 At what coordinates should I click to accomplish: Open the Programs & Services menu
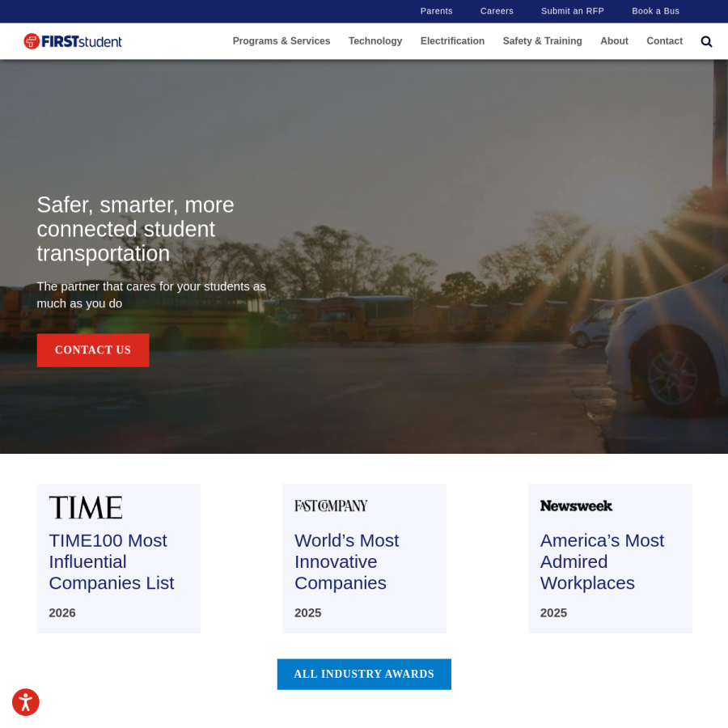click(281, 41)
